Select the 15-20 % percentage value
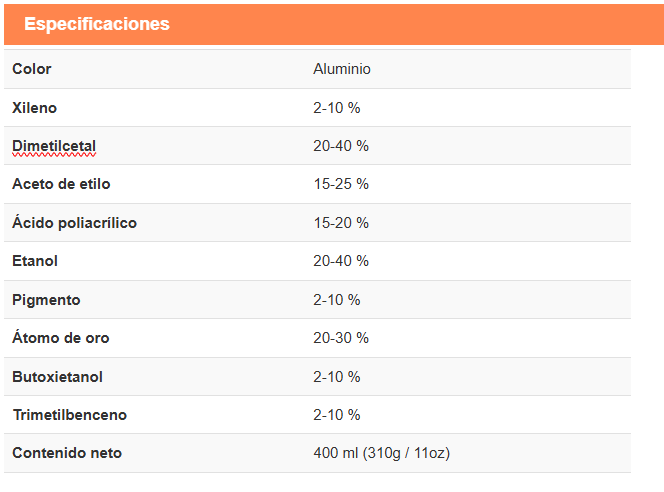Image resolution: width=664 pixels, height=492 pixels. (x=341, y=223)
